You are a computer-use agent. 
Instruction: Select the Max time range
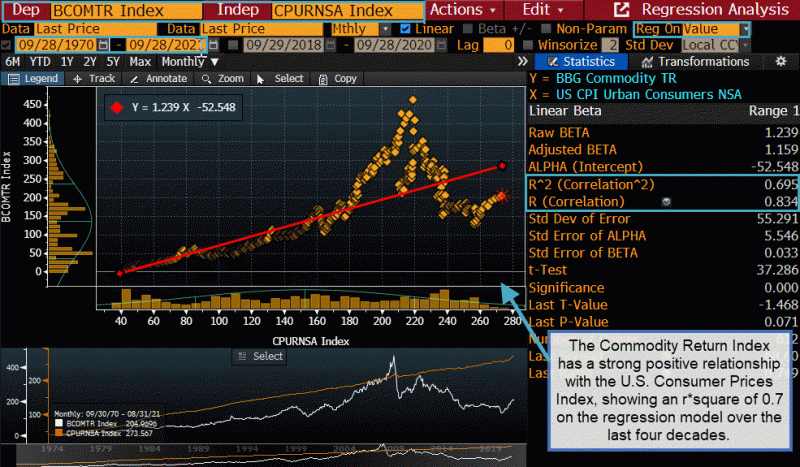click(x=140, y=62)
